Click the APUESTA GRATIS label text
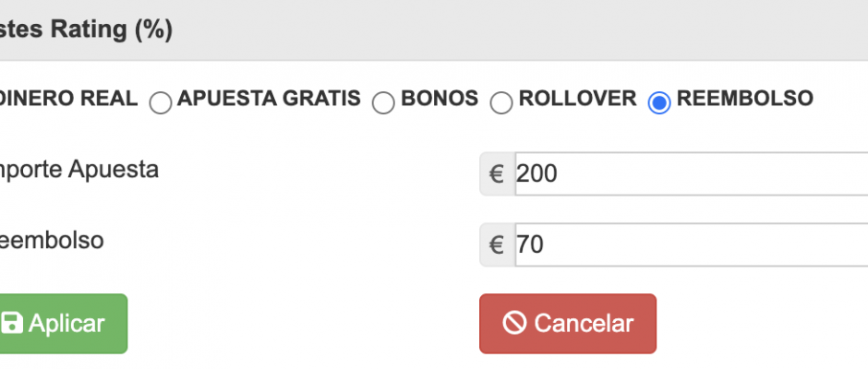Viewport: 868px width, 369px height. (x=269, y=99)
